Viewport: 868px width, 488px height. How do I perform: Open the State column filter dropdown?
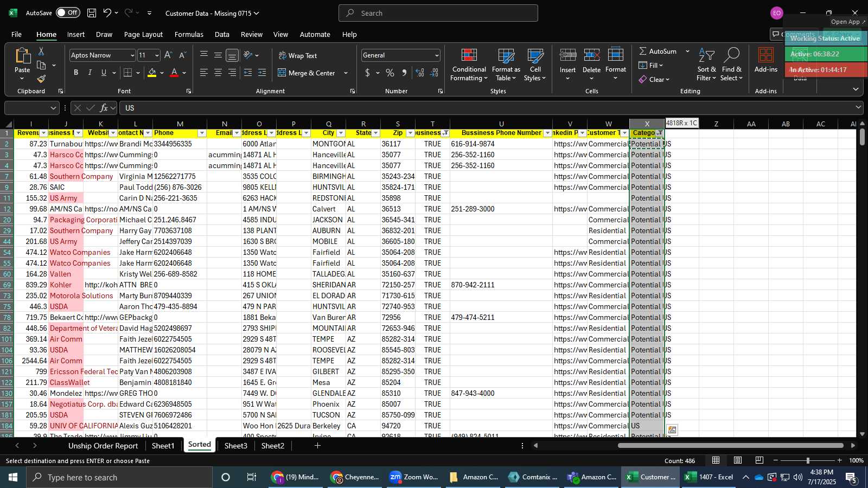click(x=375, y=133)
